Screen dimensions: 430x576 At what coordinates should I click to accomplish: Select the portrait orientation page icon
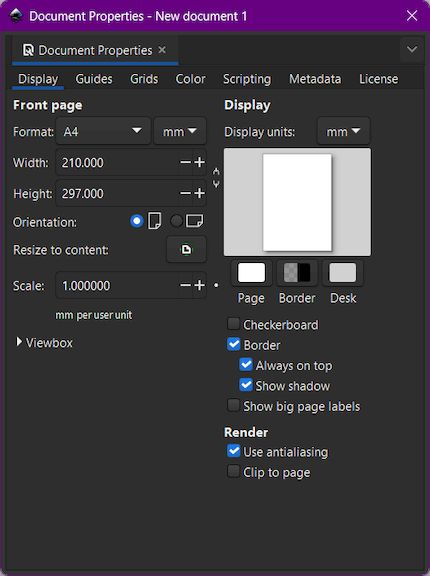click(x=154, y=220)
